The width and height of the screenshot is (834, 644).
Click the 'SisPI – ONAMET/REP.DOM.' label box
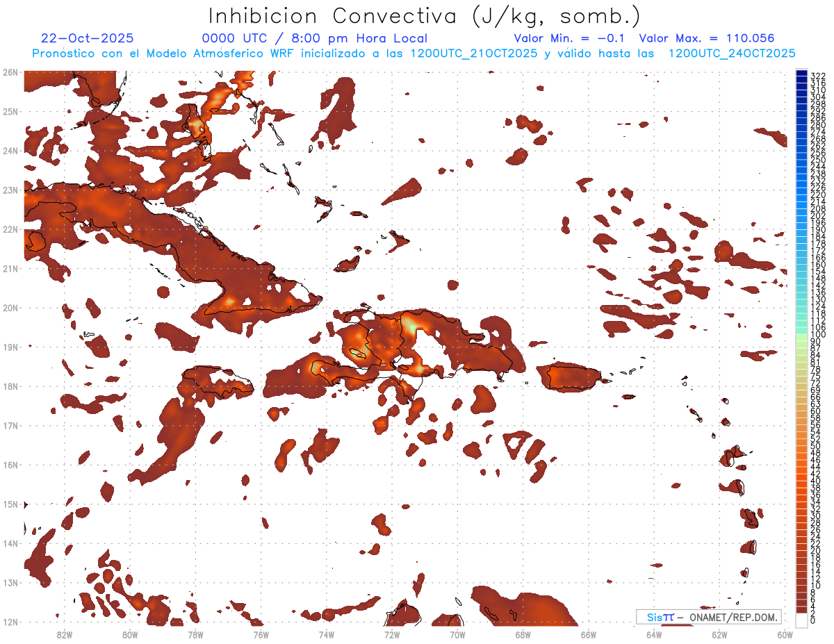[709, 617]
